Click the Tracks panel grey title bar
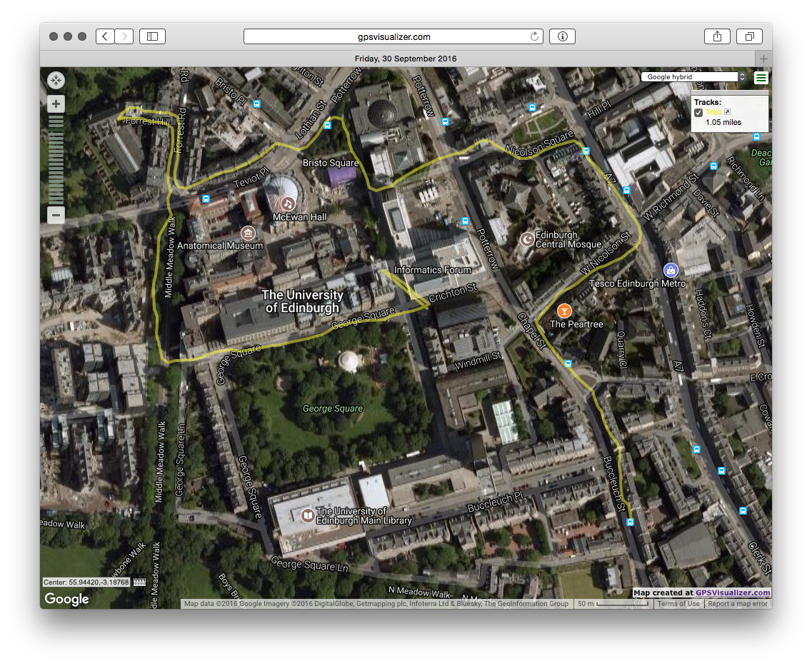This screenshot has height=666, width=812. 729,93
